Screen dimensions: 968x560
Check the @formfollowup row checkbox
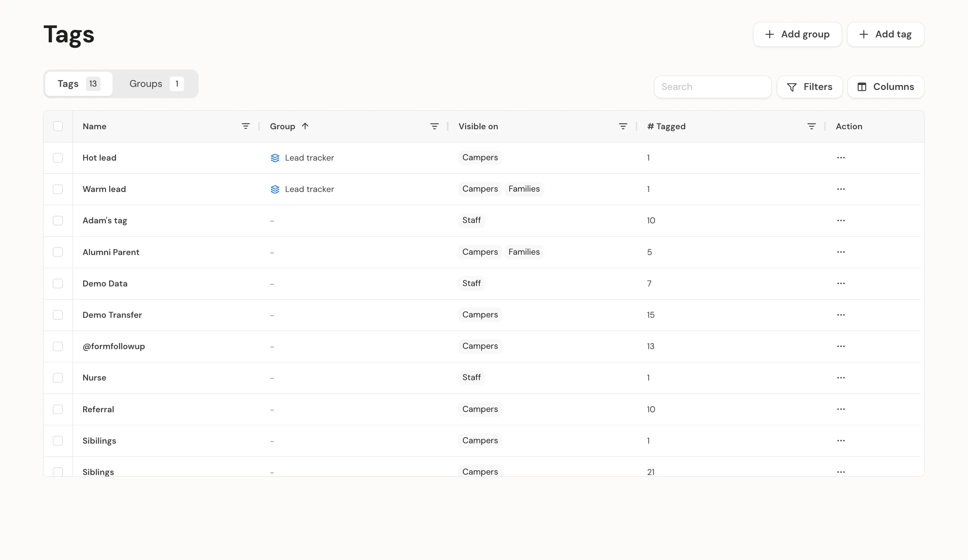coord(58,347)
